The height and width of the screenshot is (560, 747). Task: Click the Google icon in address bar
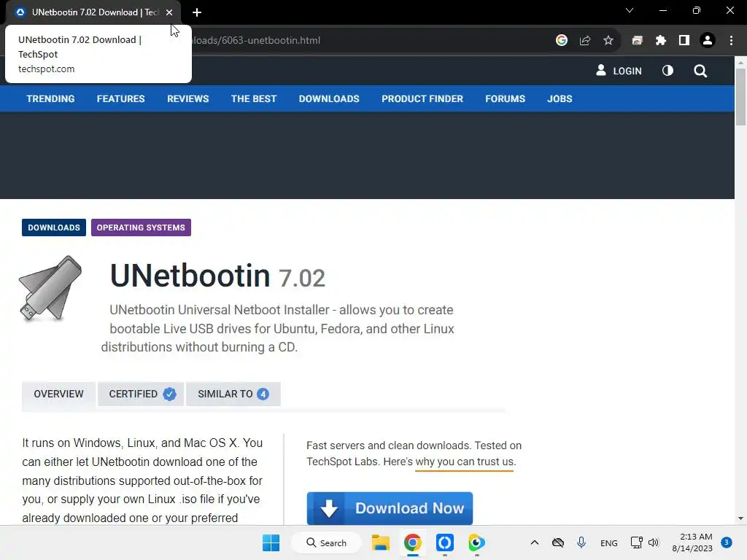pos(562,41)
